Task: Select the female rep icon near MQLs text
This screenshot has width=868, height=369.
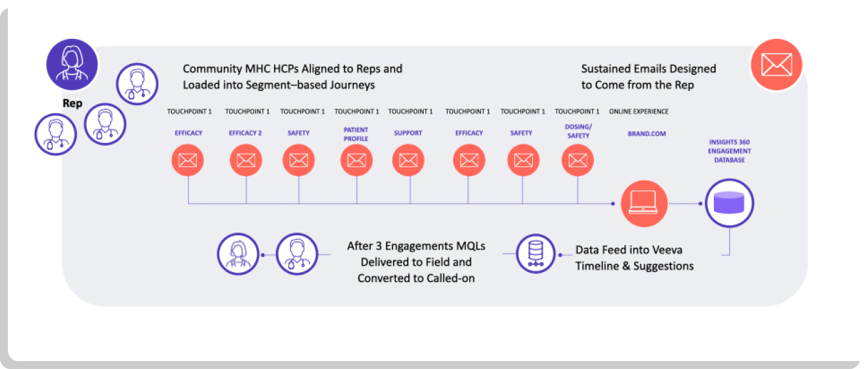Action: [238, 254]
